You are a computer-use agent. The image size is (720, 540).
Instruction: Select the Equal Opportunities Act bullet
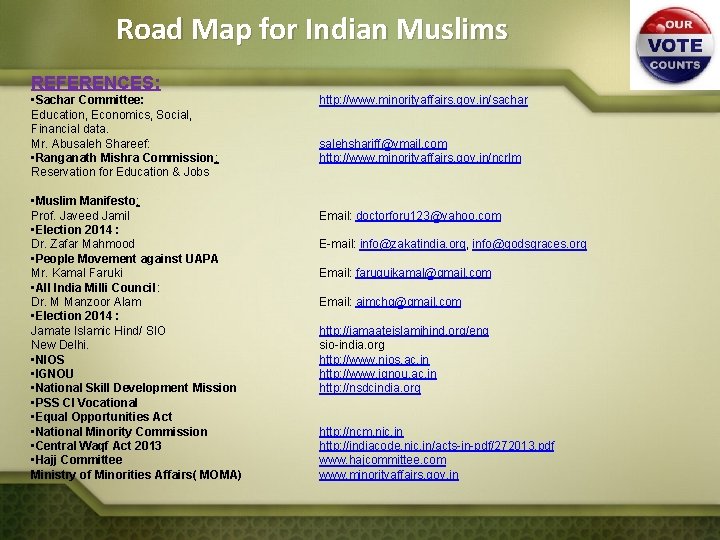[x=101, y=417]
